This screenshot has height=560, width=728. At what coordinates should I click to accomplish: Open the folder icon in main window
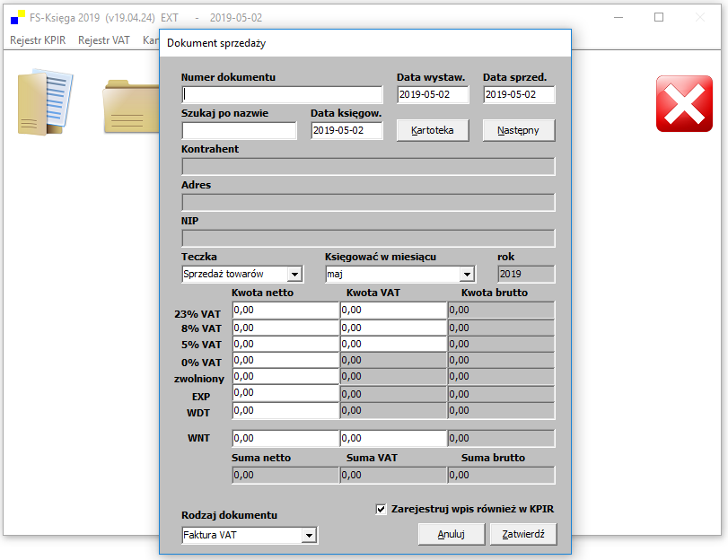coord(131,107)
